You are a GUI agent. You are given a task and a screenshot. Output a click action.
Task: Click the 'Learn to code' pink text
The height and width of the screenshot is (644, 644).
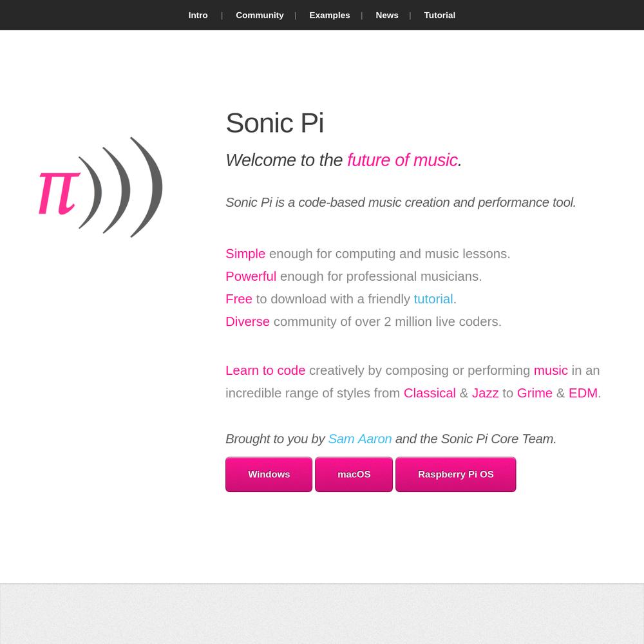pos(265,370)
